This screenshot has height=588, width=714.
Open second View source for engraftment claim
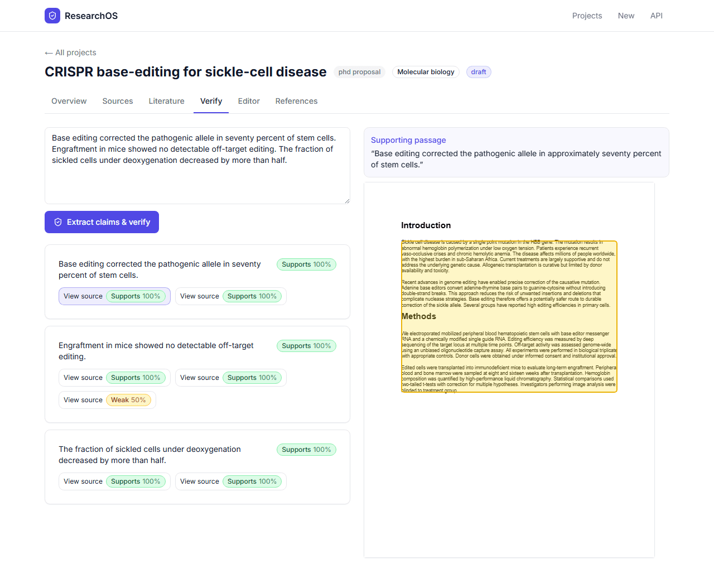click(231, 378)
